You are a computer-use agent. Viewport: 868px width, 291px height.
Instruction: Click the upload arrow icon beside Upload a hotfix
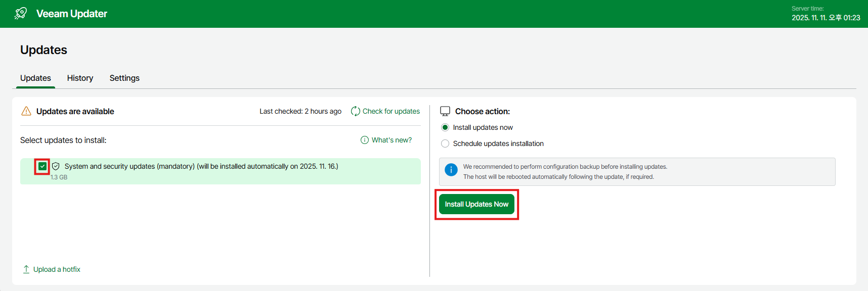tap(26, 269)
